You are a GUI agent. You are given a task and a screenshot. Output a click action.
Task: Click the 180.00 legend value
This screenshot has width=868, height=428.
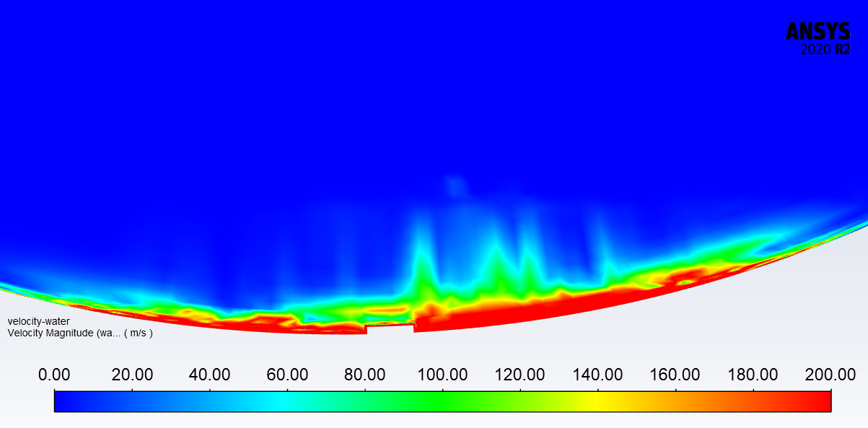pos(753,375)
